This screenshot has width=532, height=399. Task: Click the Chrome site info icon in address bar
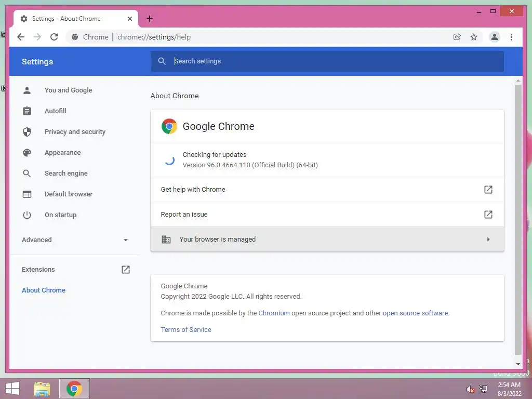click(75, 37)
